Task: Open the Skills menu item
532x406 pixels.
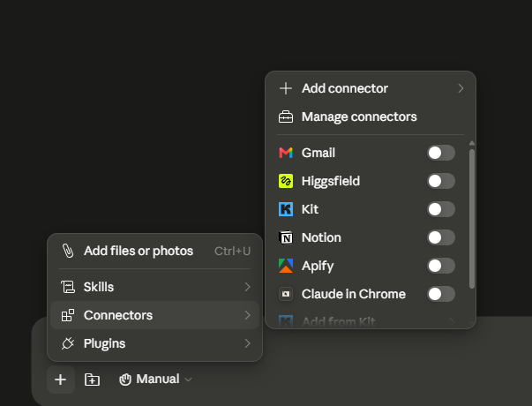Action: (154, 287)
